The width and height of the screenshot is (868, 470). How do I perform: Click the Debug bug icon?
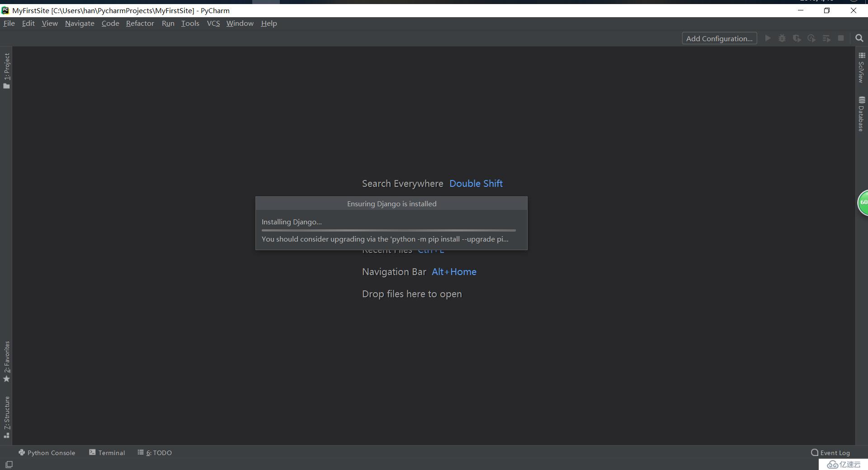point(782,38)
